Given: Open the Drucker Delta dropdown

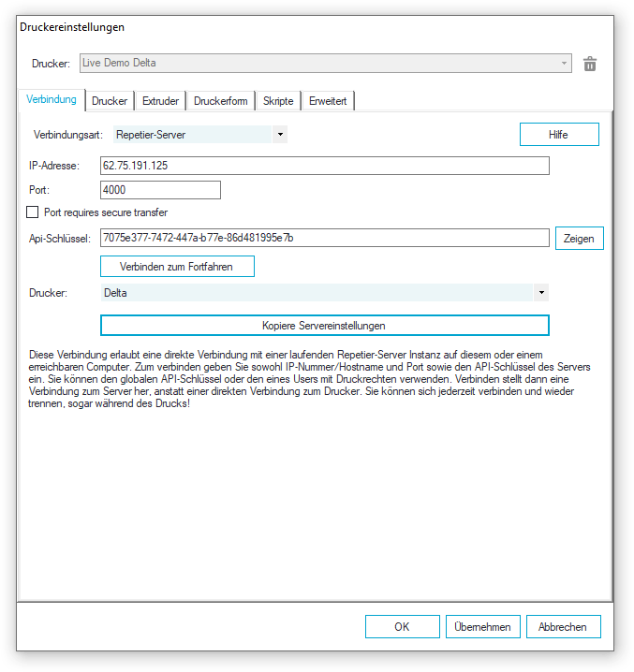Looking at the screenshot, I should pyautogui.click(x=325, y=293).
